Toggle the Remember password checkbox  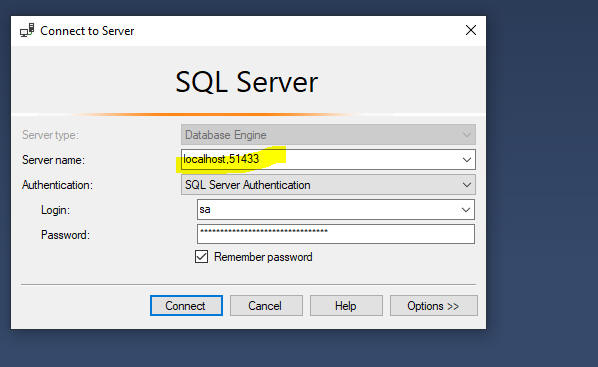(x=201, y=257)
